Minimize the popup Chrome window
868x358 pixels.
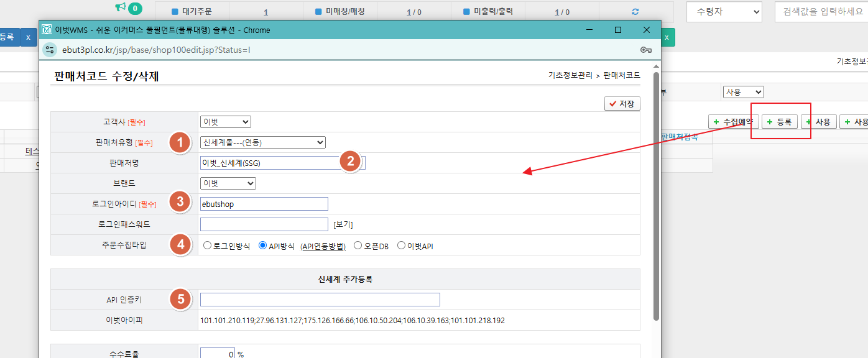point(589,30)
